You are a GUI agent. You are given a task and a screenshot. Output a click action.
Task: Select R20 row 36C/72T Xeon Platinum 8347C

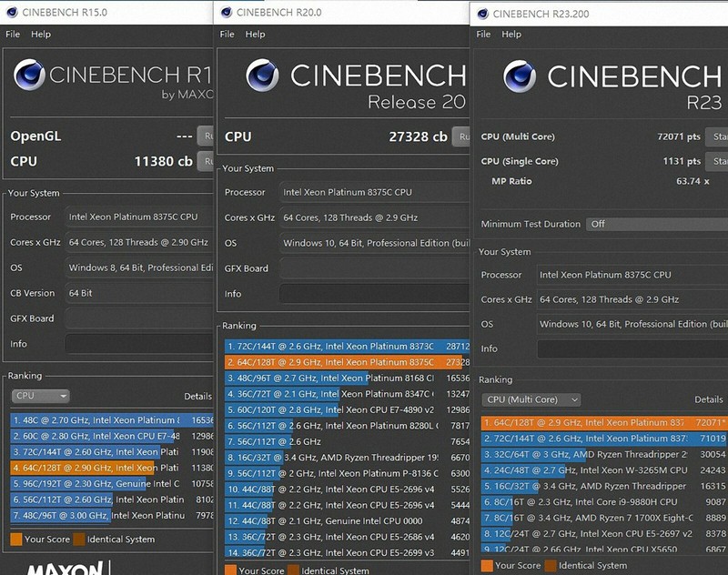348,394
